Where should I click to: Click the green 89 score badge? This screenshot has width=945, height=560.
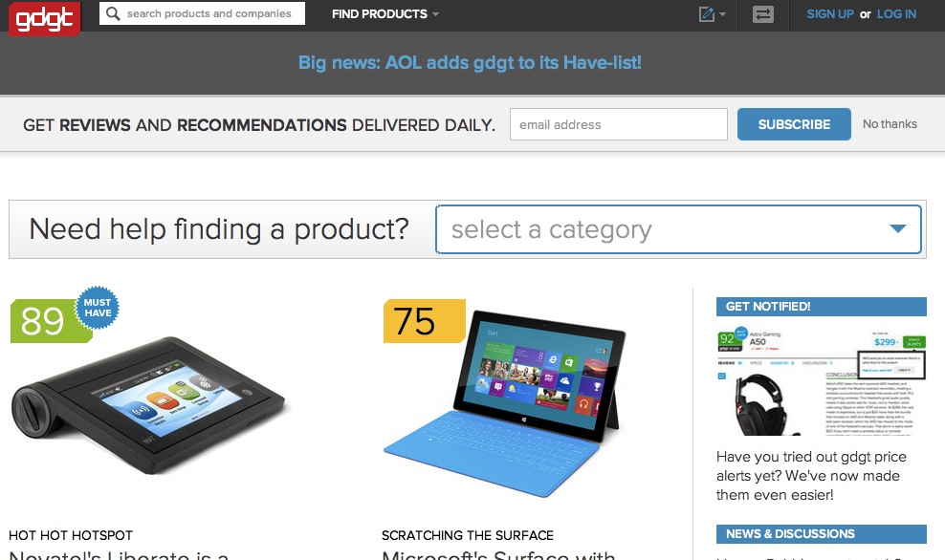point(42,321)
